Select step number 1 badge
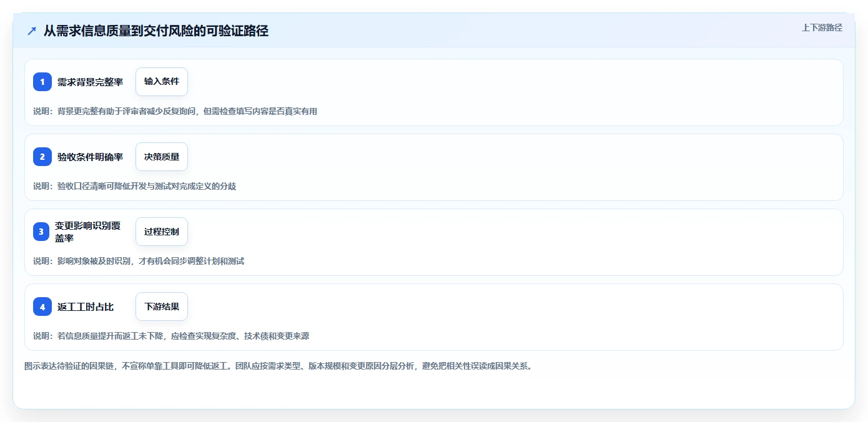This screenshot has width=868, height=422. (42, 82)
